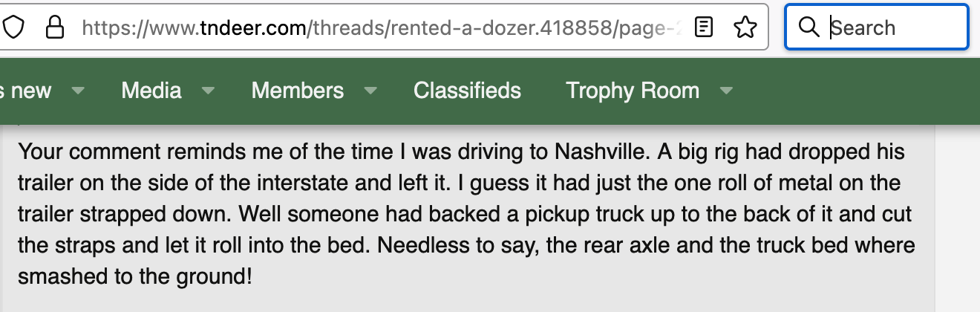The width and height of the screenshot is (980, 312).
Task: Click the magnifying glass in Search box
Action: pyautogui.click(x=808, y=27)
